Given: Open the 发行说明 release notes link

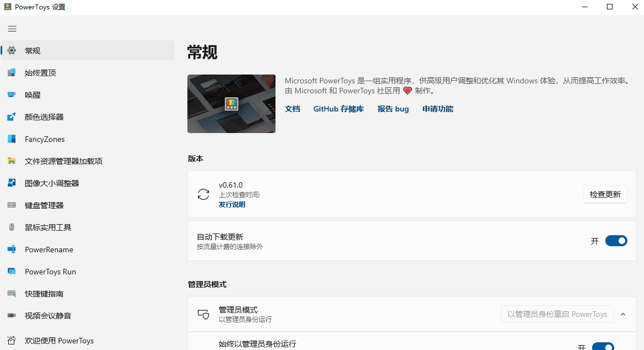Looking at the screenshot, I should pos(232,205).
